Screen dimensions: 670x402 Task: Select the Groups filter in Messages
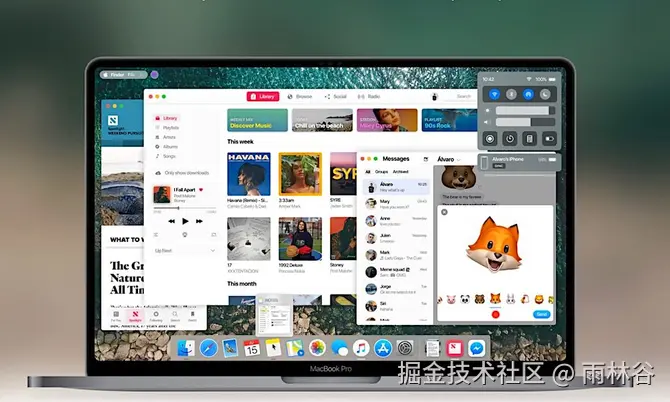382,172
